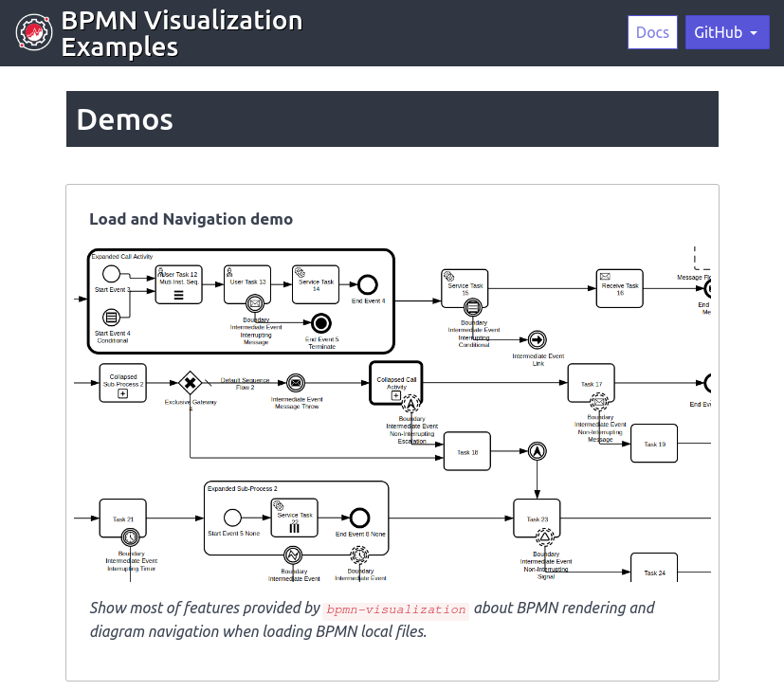Select the error boundary event on Expanded Sub-Process 2

pyautogui.click(x=293, y=555)
